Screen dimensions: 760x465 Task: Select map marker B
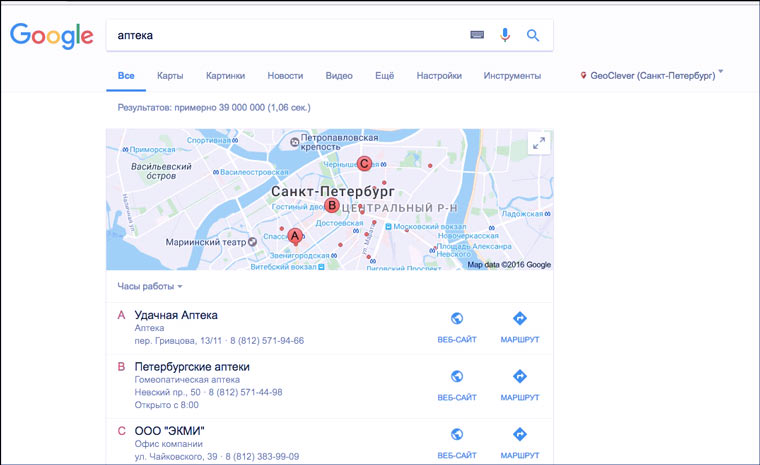coord(332,205)
